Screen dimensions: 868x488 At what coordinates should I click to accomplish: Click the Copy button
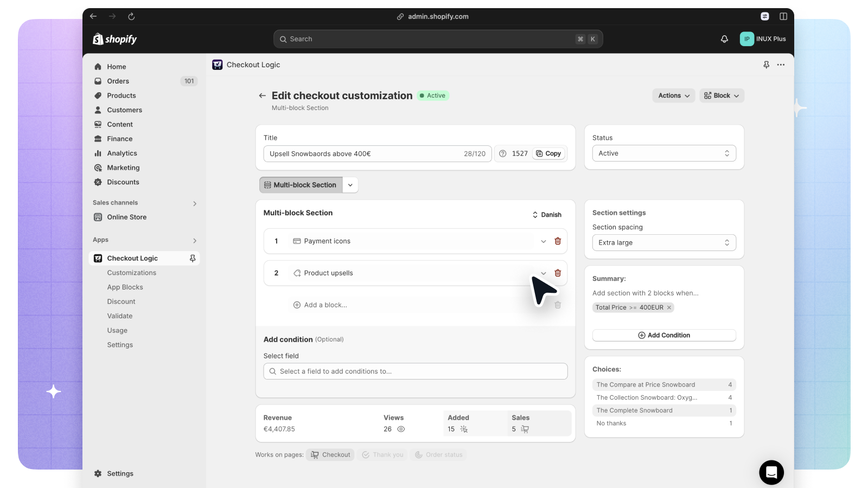[548, 154]
